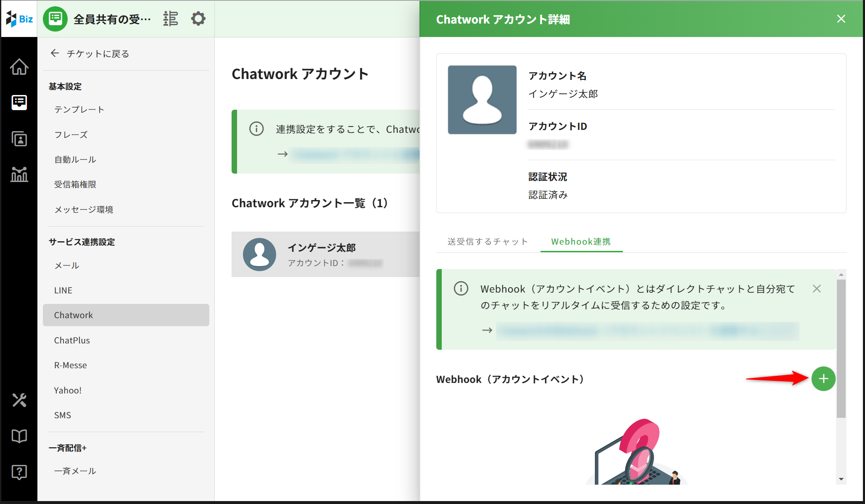Open the manual book icon in rail
Viewport: 865px width, 504px height.
[19, 436]
